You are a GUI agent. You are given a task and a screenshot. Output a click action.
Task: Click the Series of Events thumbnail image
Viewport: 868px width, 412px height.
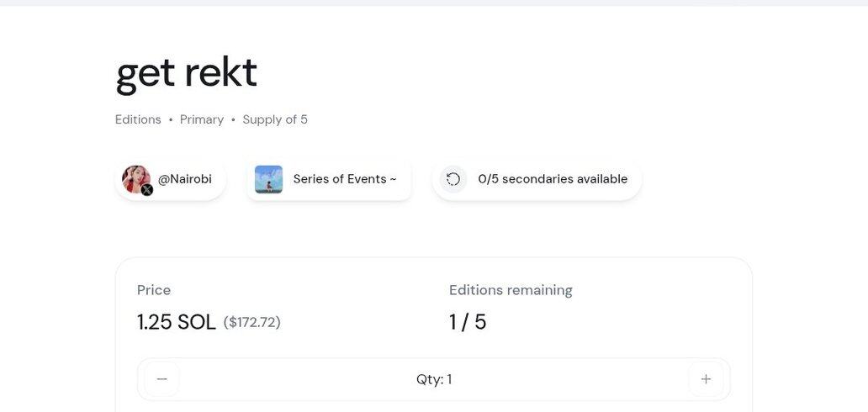pos(268,179)
